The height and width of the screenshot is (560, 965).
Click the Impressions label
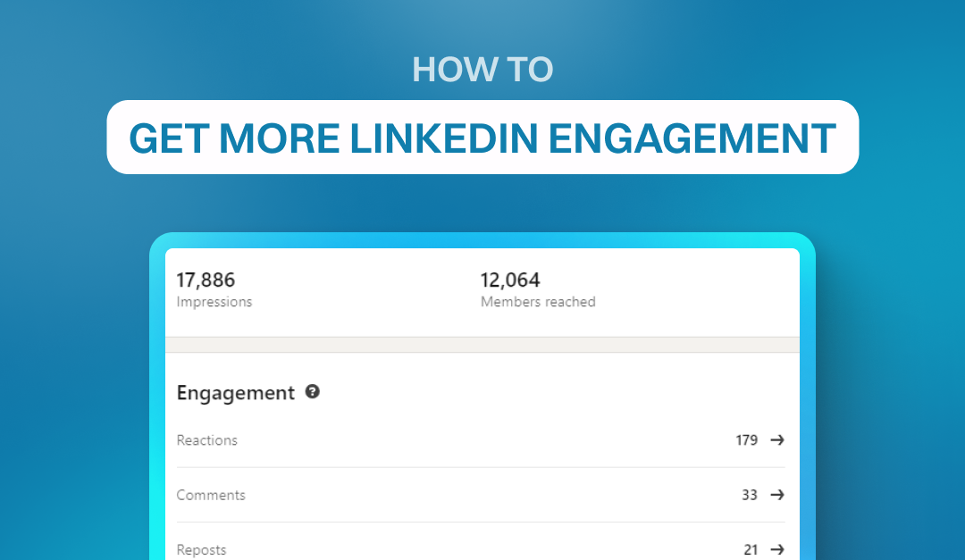coord(214,302)
